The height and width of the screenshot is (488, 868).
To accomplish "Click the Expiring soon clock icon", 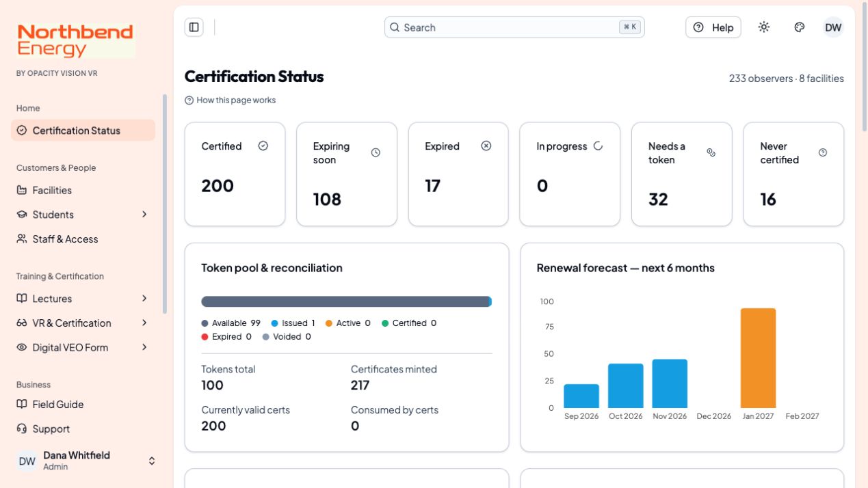I will (x=376, y=152).
